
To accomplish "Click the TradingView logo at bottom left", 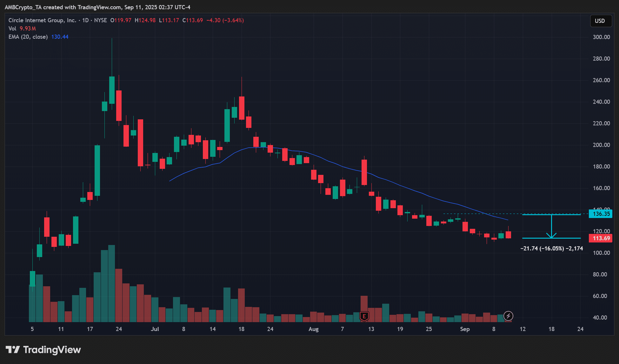I will pos(43,350).
